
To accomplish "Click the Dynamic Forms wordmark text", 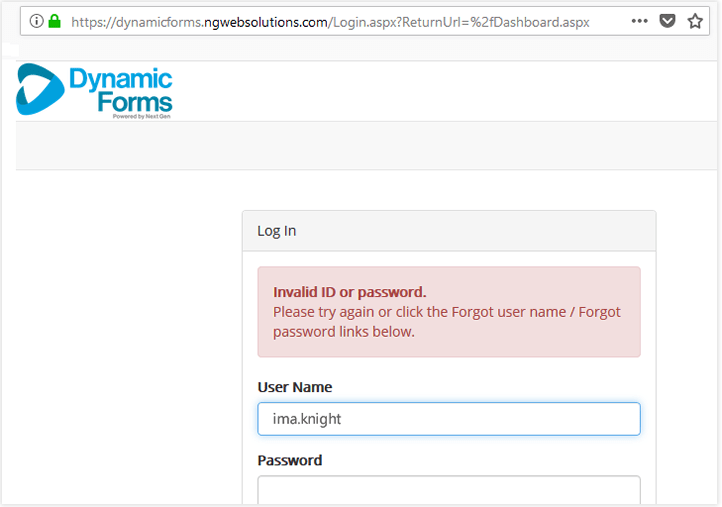I will coord(121,90).
